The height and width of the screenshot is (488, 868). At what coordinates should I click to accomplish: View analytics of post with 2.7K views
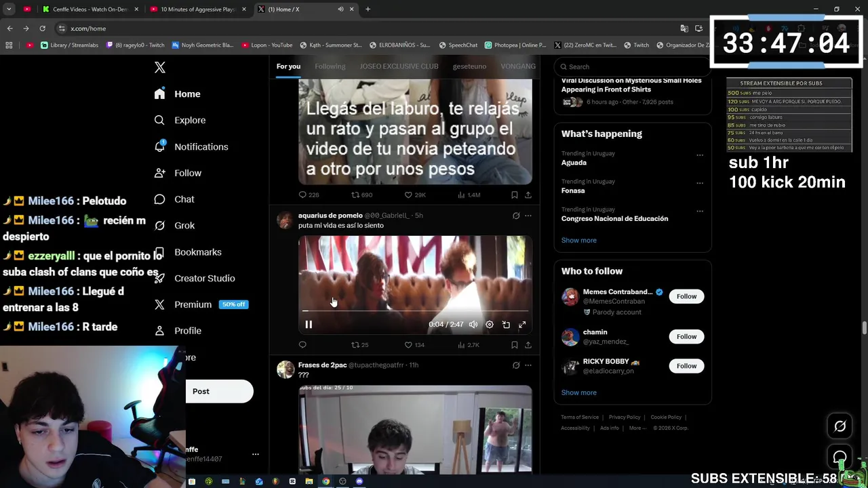(469, 344)
